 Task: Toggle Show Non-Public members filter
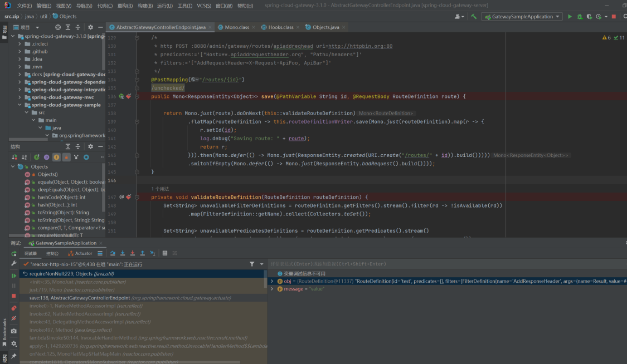[66, 158]
